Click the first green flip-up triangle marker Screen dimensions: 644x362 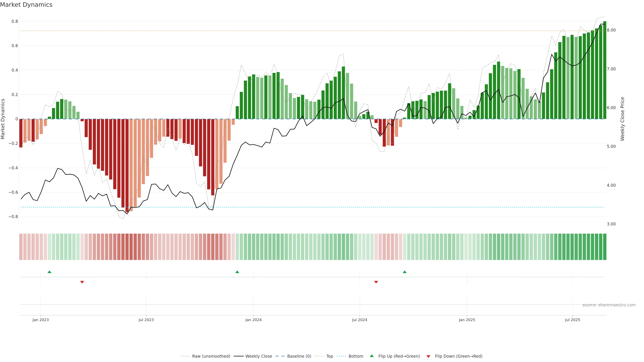49,272
